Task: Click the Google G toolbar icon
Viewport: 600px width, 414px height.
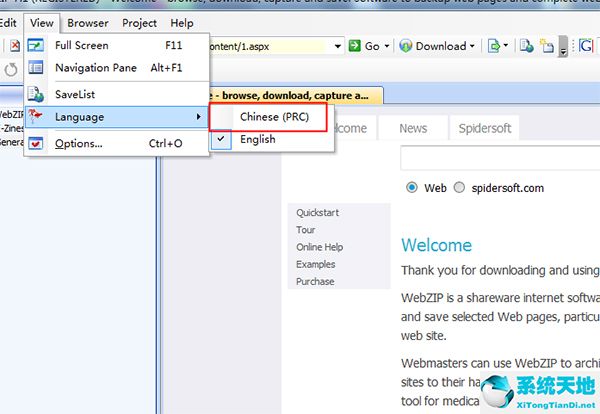Action: (586, 46)
